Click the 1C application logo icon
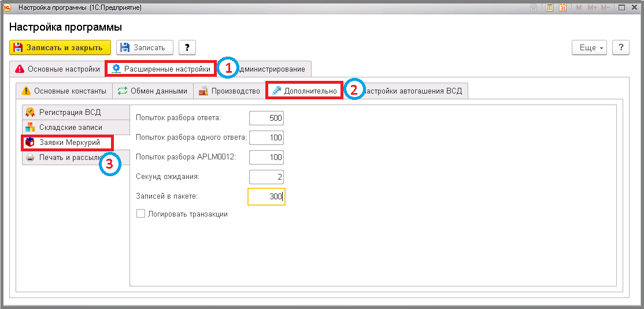The image size is (644, 309). coord(7,8)
